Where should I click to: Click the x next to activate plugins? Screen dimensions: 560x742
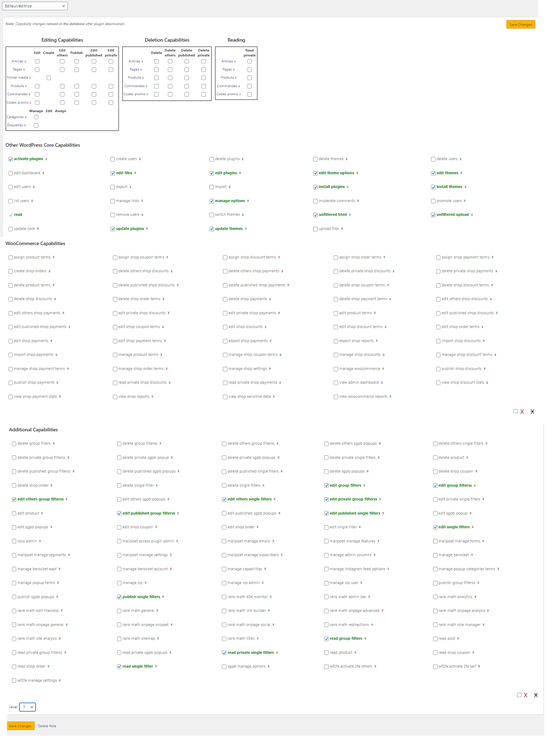[x=46, y=159]
